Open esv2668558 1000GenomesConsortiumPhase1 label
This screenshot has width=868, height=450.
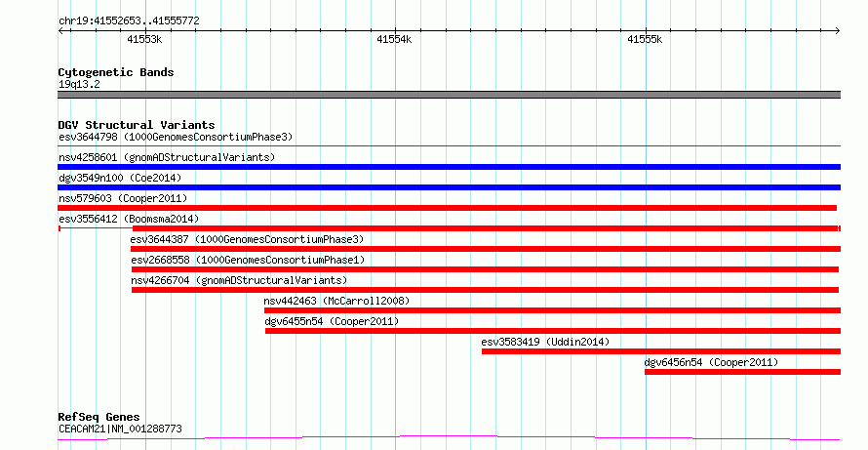[248, 260]
